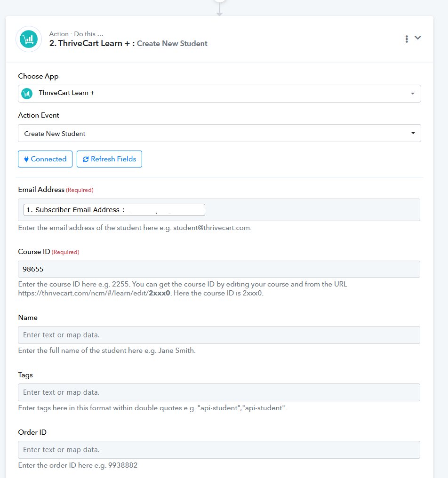
Task: Click the Name input field
Action: coord(219,335)
